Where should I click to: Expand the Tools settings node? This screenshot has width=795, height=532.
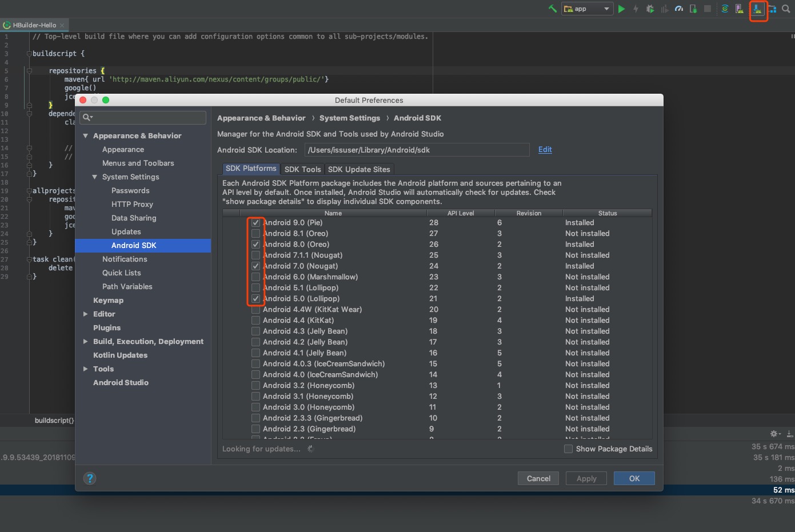pos(86,369)
